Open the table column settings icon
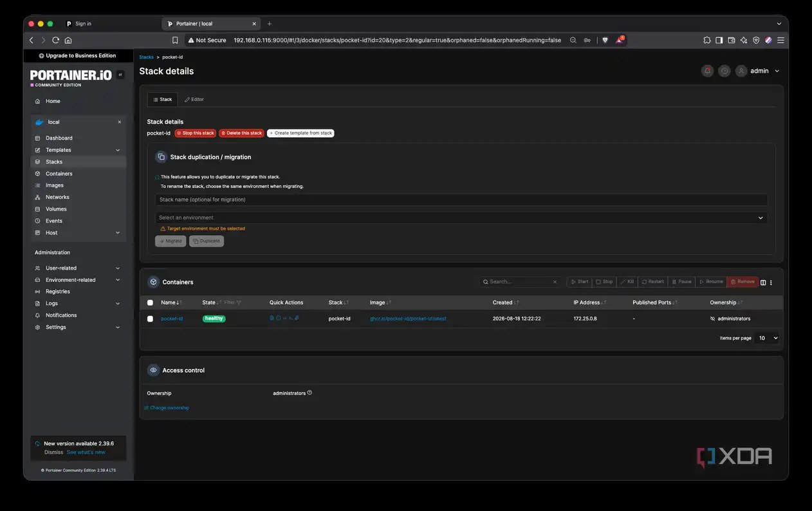 (763, 282)
